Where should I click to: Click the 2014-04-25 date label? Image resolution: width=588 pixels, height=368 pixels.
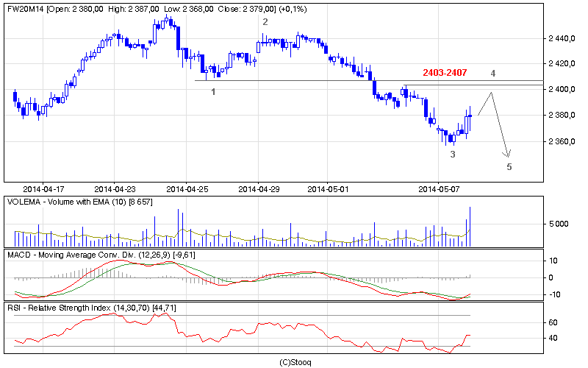coord(187,189)
